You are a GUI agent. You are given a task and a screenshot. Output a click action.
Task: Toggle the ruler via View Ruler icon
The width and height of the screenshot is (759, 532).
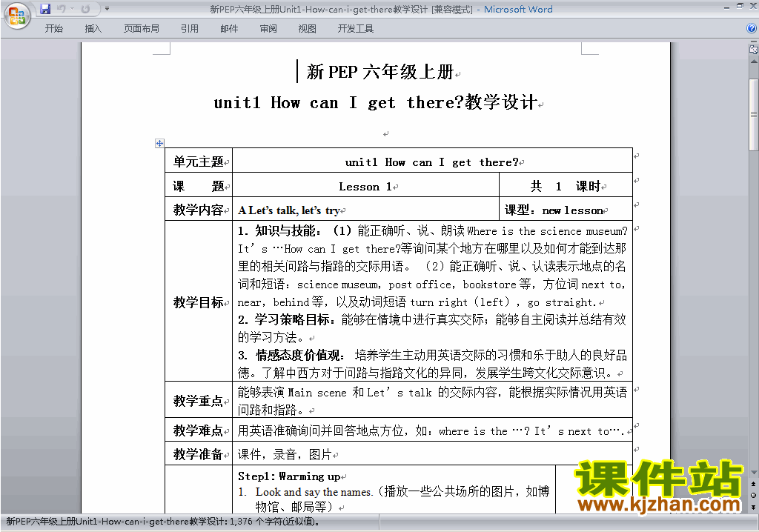753,49
